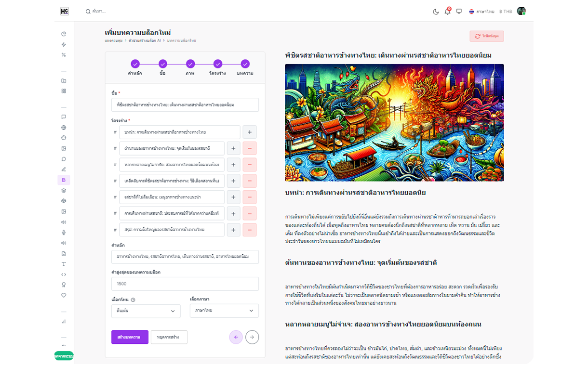Remove the ตำนานของอาหารข้างทางไทย outline row
Screen dimensions: 588x365
[249, 148]
